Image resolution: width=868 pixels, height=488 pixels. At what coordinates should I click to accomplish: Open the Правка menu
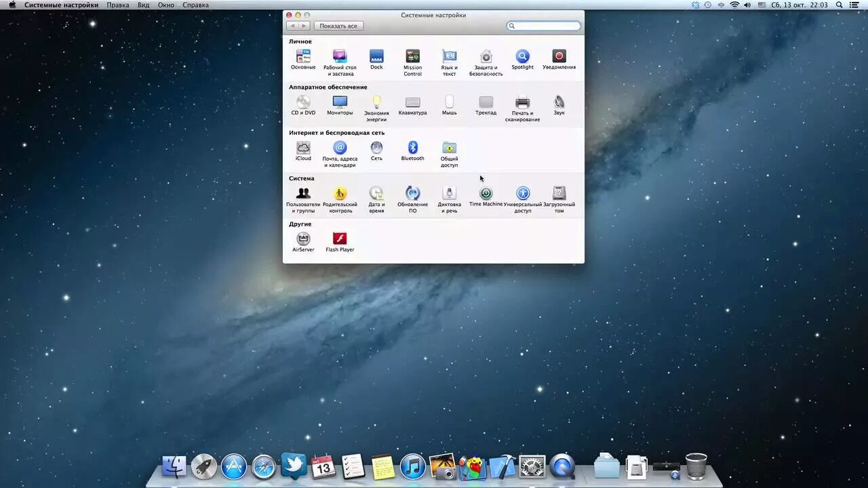[118, 5]
